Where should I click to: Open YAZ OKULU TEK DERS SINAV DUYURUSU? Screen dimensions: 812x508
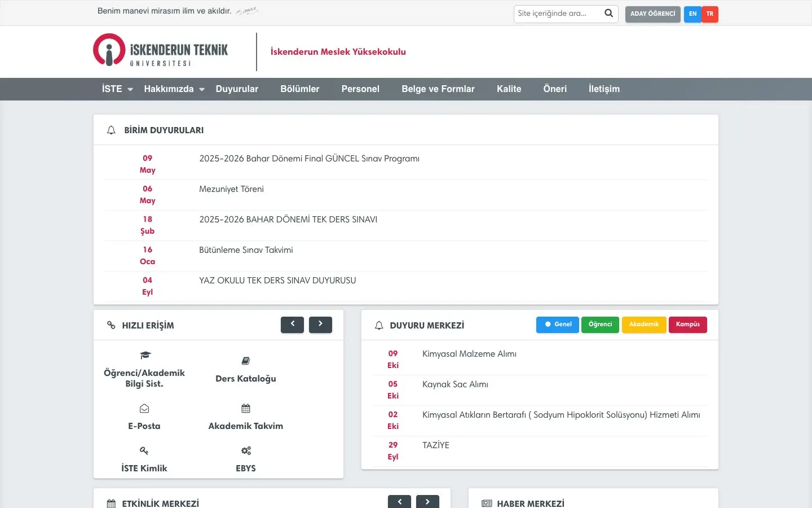277,281
